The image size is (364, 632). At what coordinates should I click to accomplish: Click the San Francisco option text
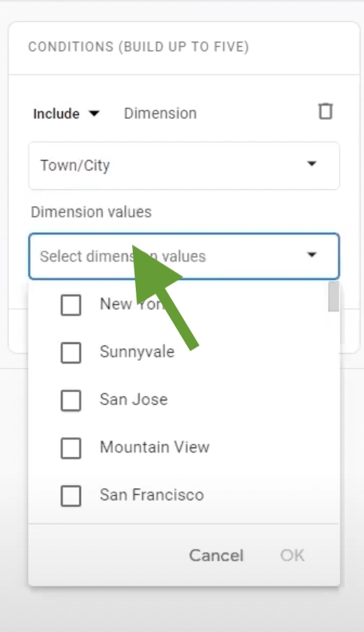[152, 495]
